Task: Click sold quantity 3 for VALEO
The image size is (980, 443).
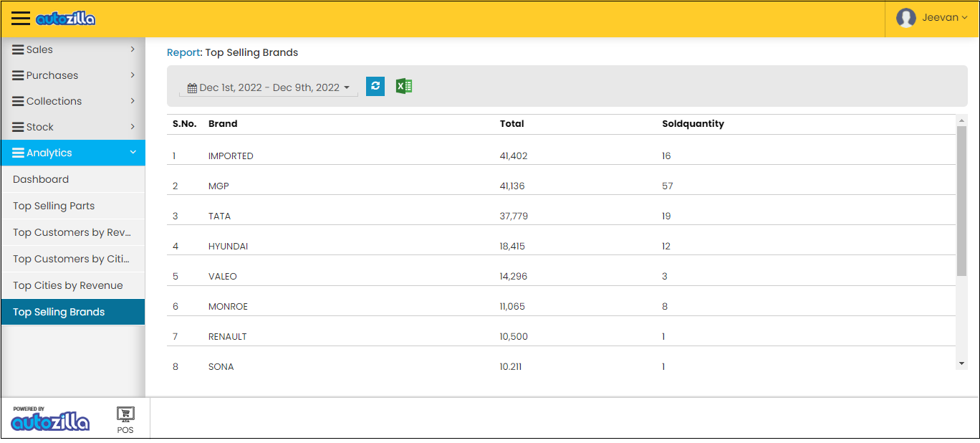Action: 665,276
